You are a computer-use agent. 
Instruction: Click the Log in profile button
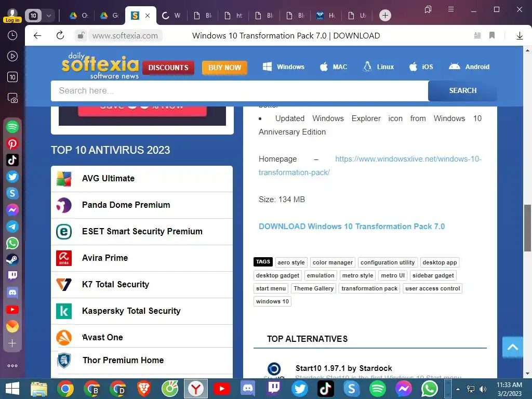click(12, 16)
